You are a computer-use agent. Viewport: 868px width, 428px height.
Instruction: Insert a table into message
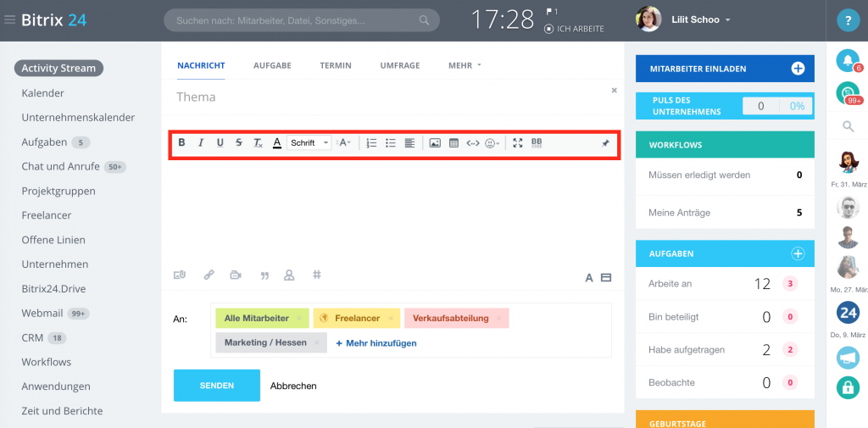(454, 143)
